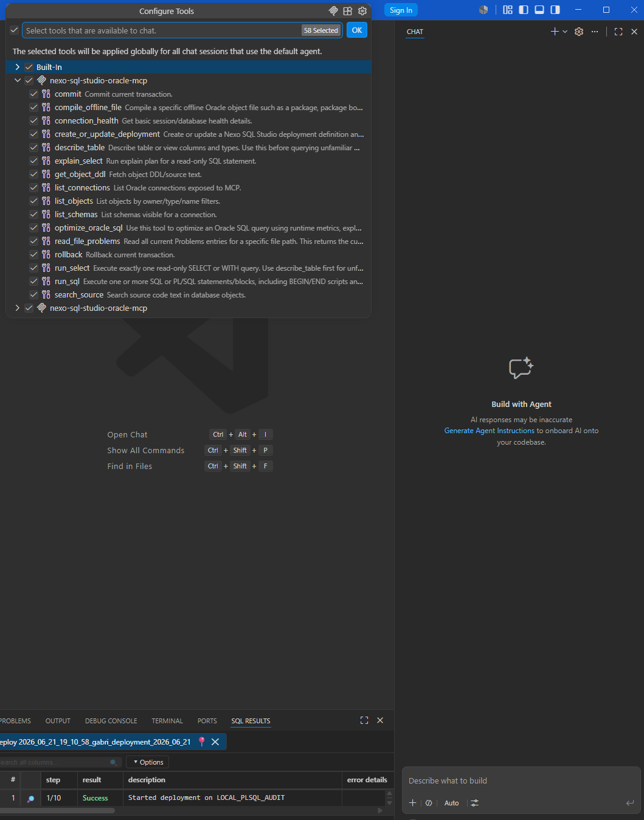Click the agent mode icon next to Auto
The width and height of the screenshot is (644, 820).
[x=429, y=803]
